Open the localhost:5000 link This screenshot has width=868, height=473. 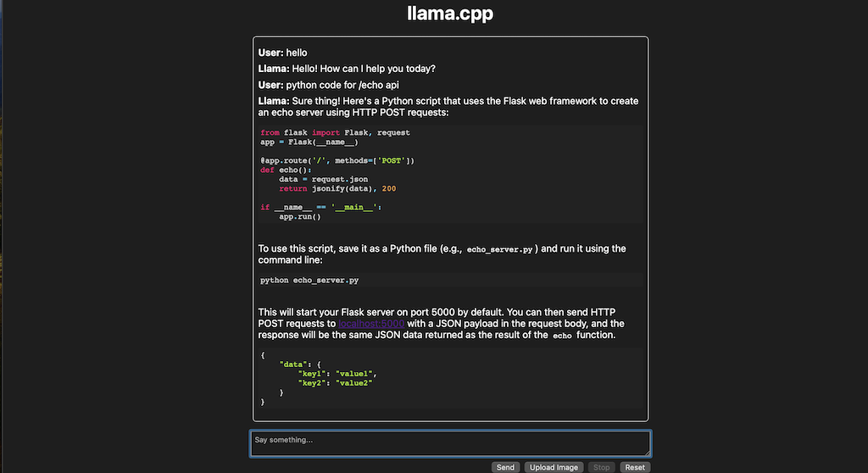coord(371,324)
